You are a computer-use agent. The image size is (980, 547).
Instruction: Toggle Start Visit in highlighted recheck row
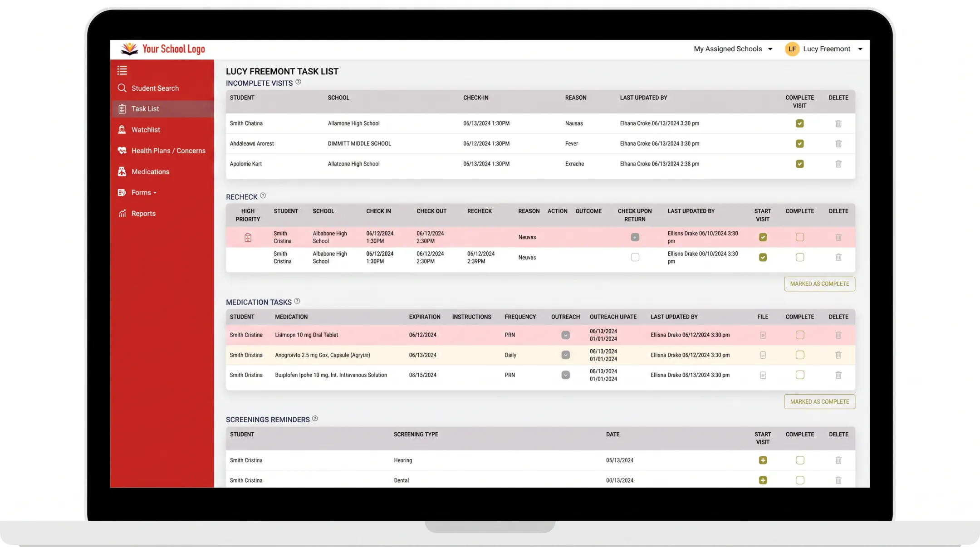[x=763, y=237]
